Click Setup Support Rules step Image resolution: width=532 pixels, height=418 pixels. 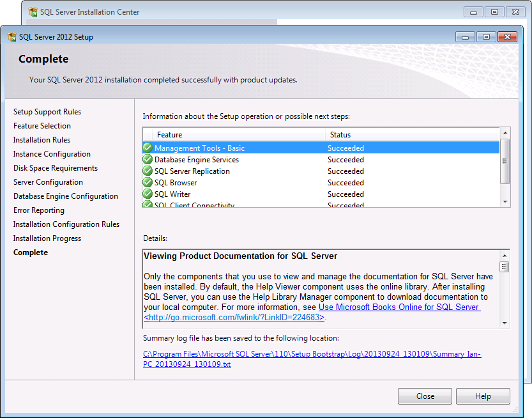click(x=47, y=112)
